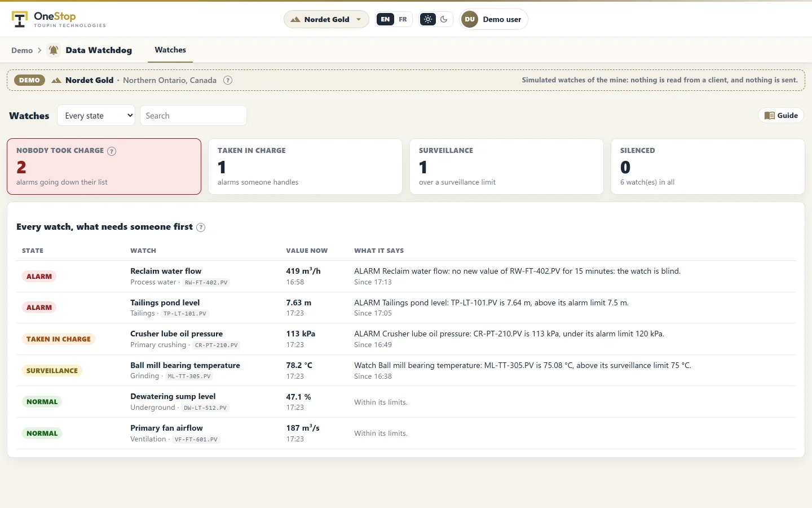Image resolution: width=812 pixels, height=508 pixels.
Task: Click the TAKEN IN CHARGE state badge
Action: click(59, 339)
